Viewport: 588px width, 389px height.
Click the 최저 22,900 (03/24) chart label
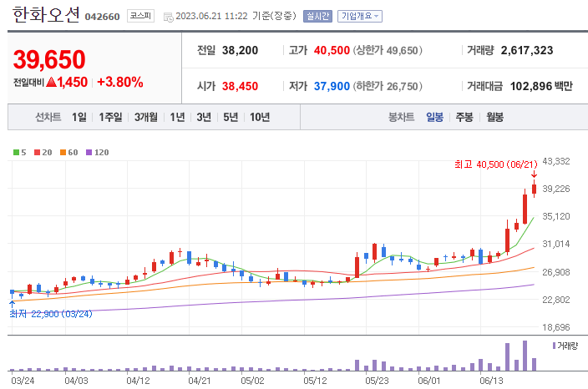tap(51, 314)
